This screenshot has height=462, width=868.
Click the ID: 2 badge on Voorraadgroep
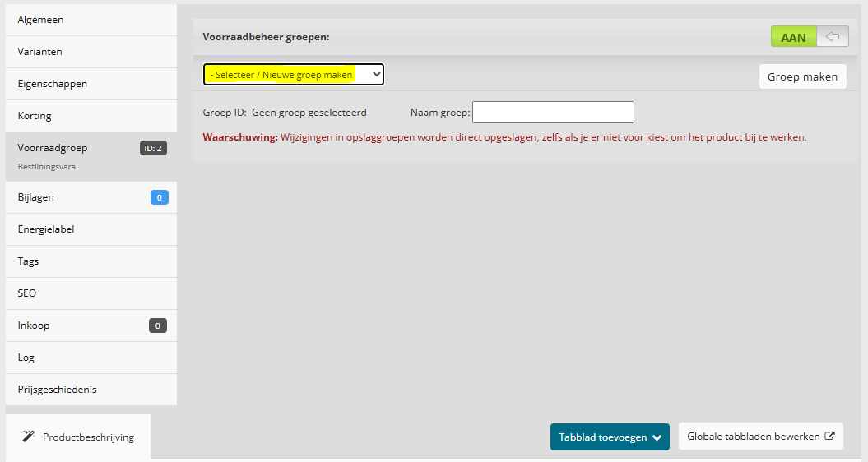click(153, 148)
